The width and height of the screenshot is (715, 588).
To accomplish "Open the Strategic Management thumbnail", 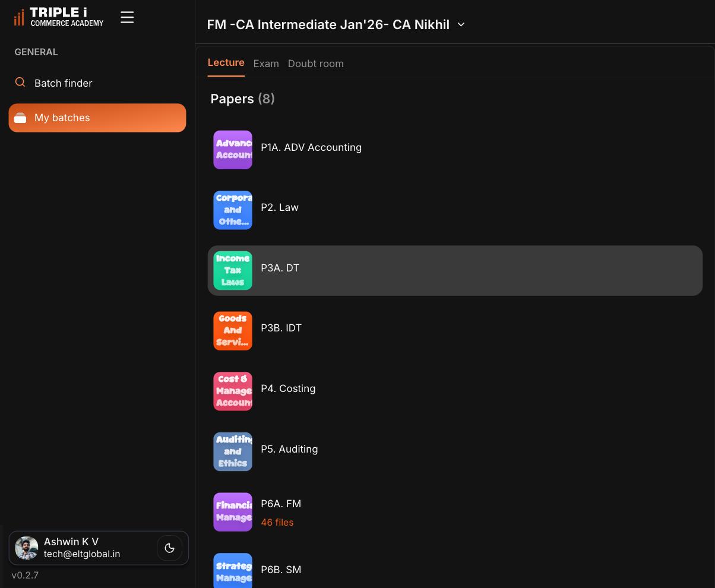I will coord(233,571).
